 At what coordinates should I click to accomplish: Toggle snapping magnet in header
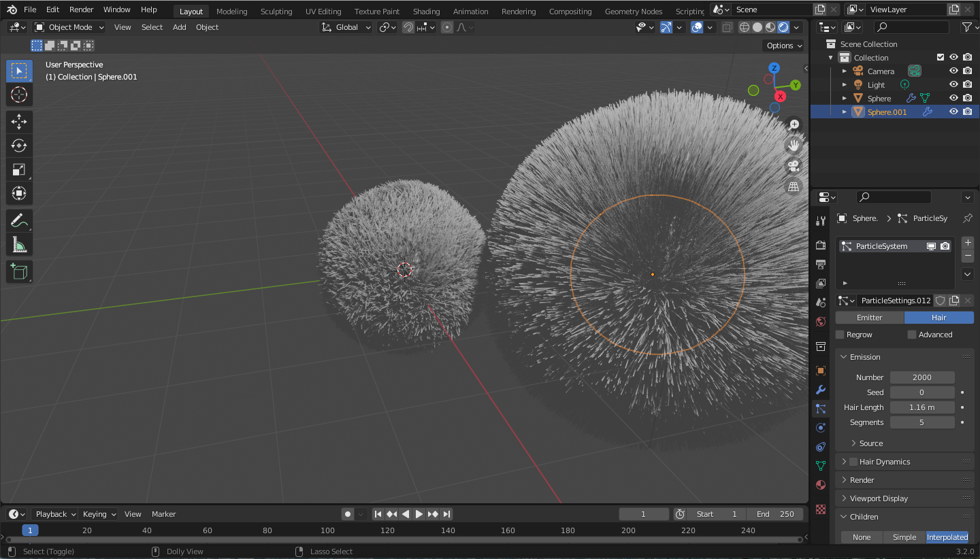(x=408, y=27)
